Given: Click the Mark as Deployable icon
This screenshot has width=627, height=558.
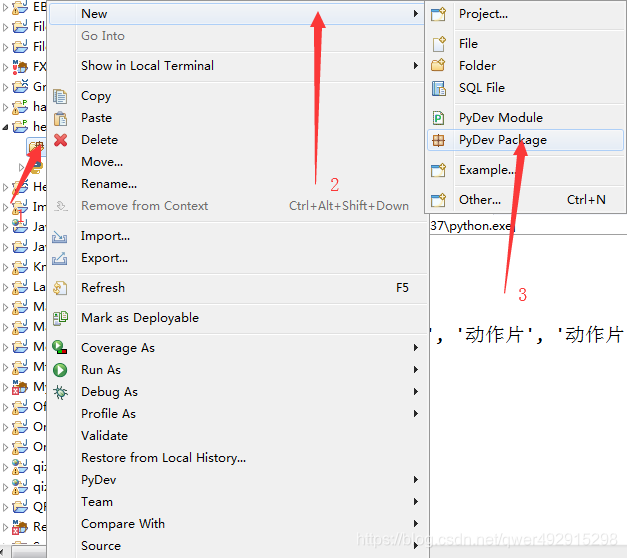Looking at the screenshot, I should (x=60, y=318).
